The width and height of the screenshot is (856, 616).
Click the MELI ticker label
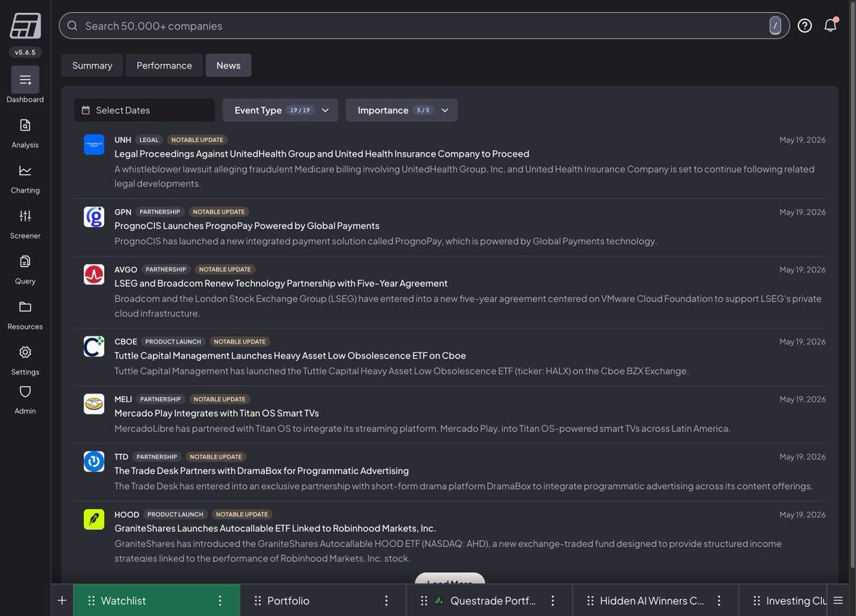tap(123, 399)
